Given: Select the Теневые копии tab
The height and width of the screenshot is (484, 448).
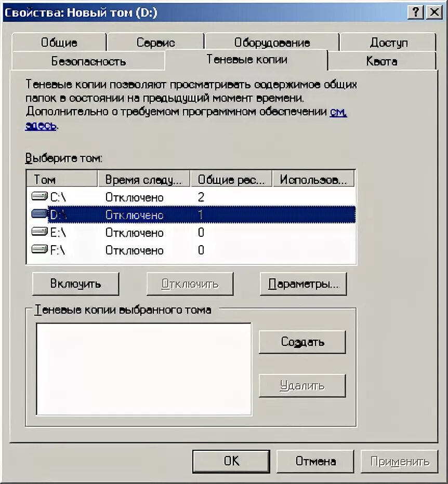Looking at the screenshot, I should (x=246, y=60).
